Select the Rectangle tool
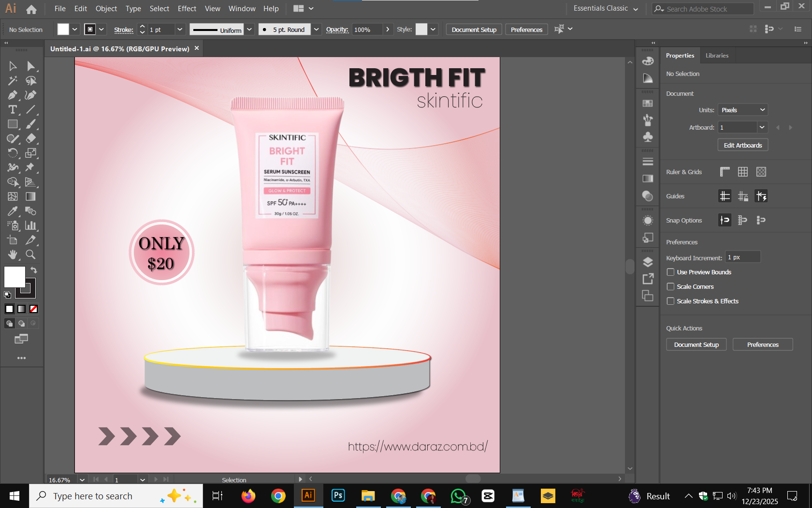The image size is (812, 508). click(13, 124)
